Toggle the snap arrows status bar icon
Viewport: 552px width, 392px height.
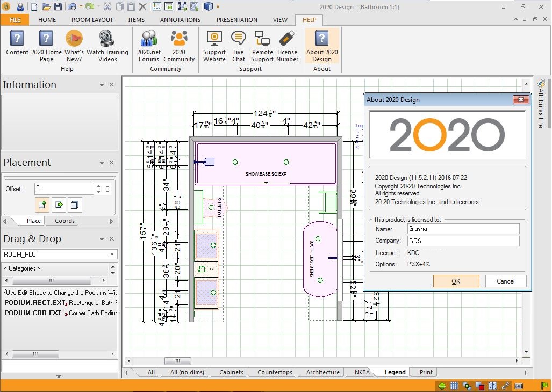pos(492,386)
